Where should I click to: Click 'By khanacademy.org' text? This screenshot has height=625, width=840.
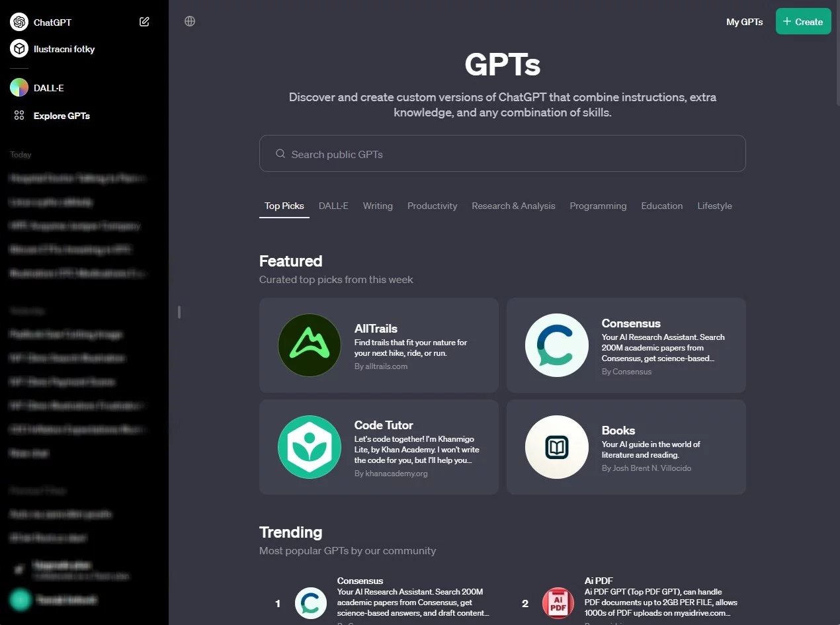pyautogui.click(x=391, y=473)
